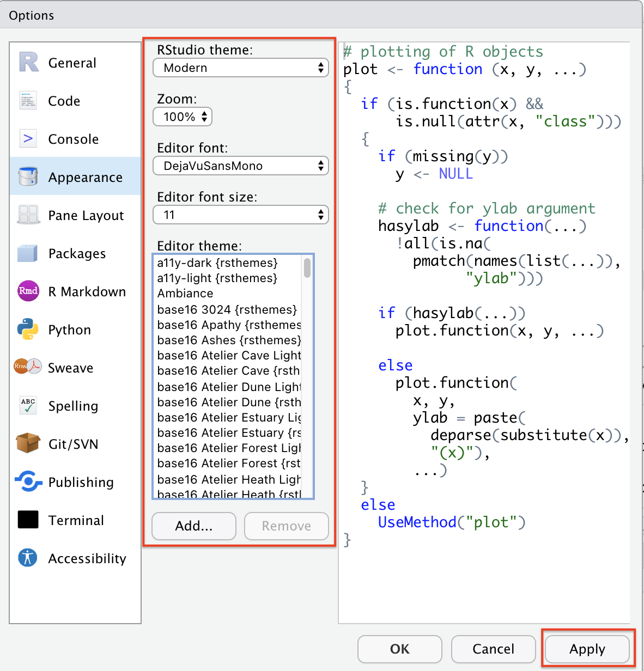Click the Sweave Rnw PDF icon
Image resolution: width=644 pixels, height=671 pixels.
(x=28, y=367)
